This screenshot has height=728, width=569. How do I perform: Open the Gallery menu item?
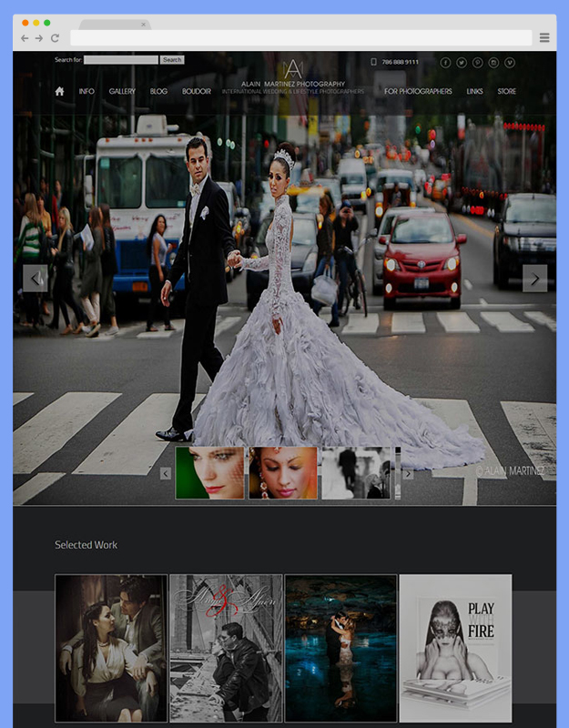pyautogui.click(x=122, y=92)
